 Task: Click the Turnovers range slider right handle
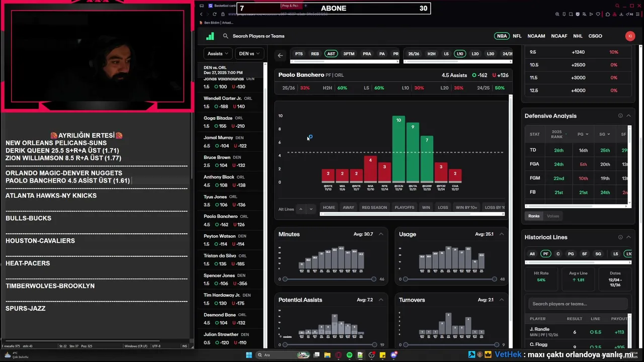(497, 345)
